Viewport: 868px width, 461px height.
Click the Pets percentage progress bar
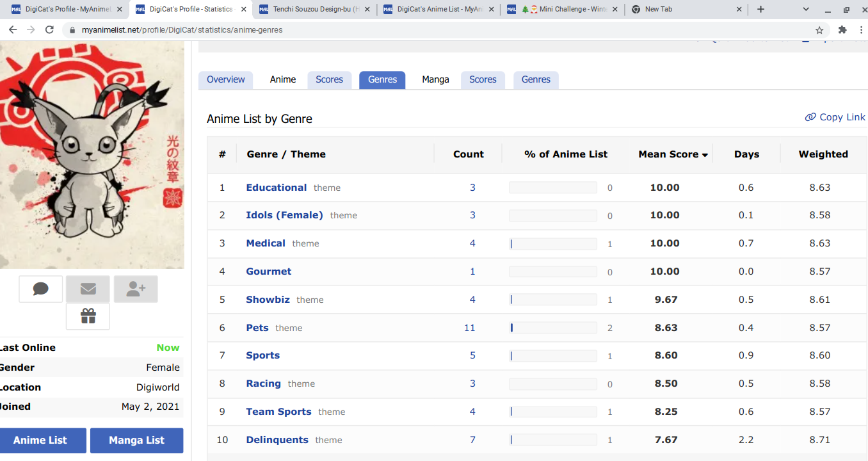click(552, 328)
